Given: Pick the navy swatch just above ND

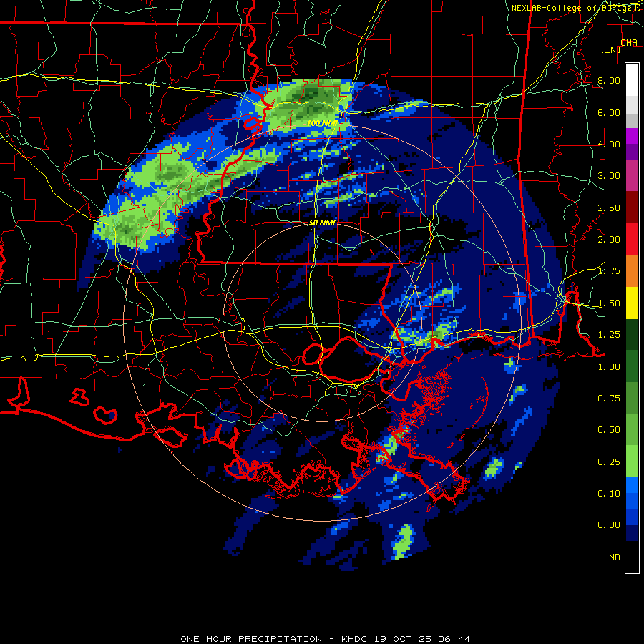Looking at the screenshot, I should point(632,533).
